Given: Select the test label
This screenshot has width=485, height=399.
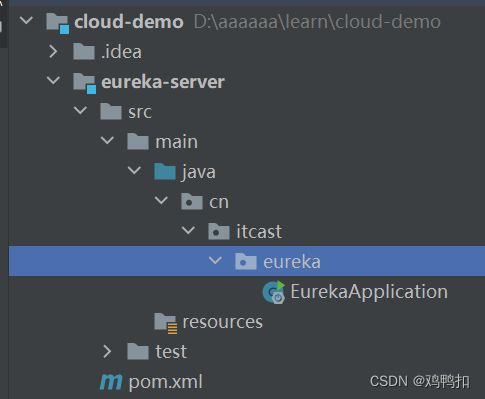Looking at the screenshot, I should 171,352.
